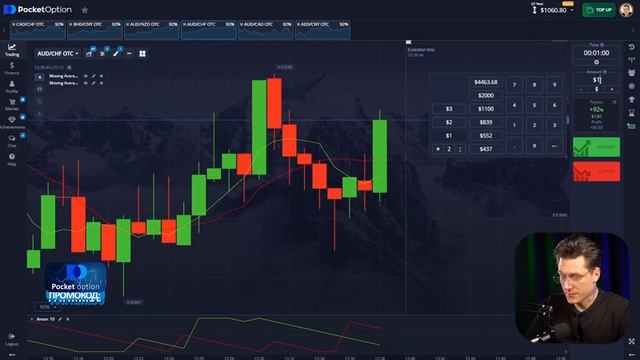Click the favorites star next to logo
Viewport: 640px width, 360px height.
point(84,10)
